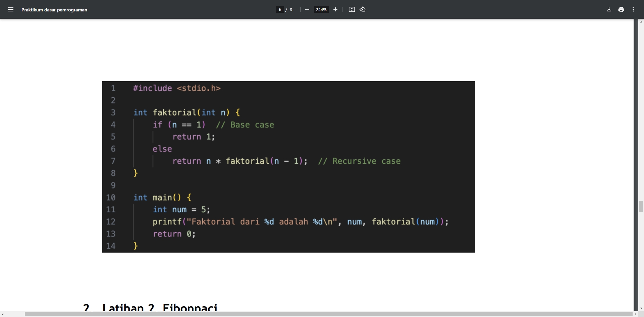Screen dimensions: 644x317
Task: Click the scroll down arrow
Action: [641, 308]
